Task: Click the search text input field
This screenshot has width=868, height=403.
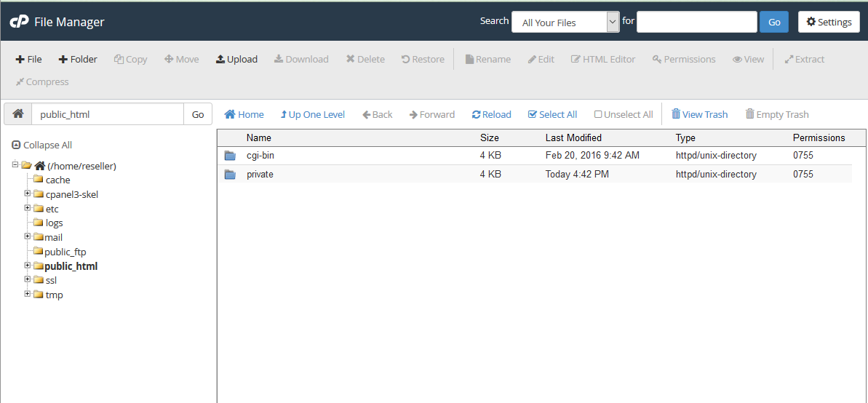Action: pos(697,22)
